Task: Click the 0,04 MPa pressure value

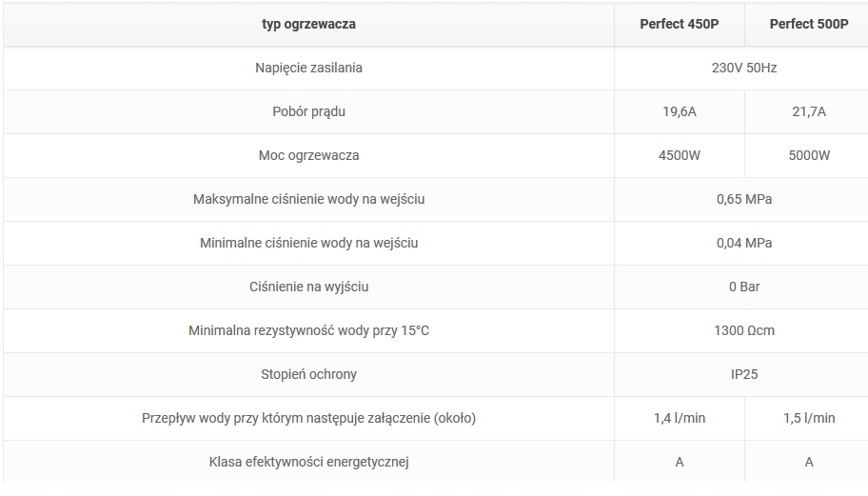Action: (x=744, y=243)
